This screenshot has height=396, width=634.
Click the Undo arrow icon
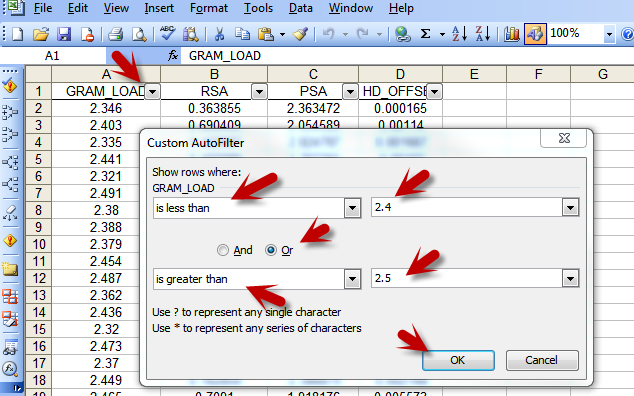(x=329, y=34)
